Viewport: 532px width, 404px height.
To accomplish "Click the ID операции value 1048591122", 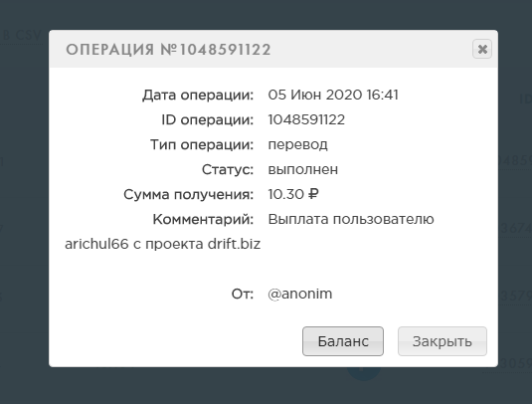I will [x=306, y=119].
